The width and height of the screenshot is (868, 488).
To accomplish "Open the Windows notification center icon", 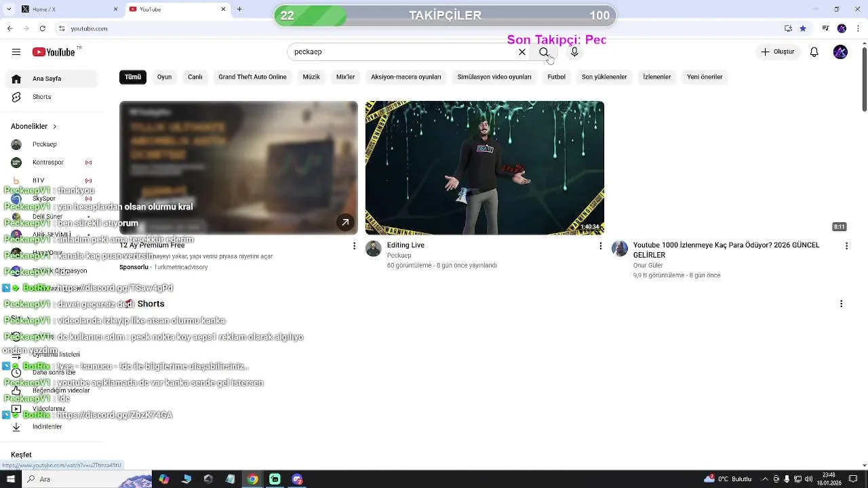I will pyautogui.click(x=852, y=479).
